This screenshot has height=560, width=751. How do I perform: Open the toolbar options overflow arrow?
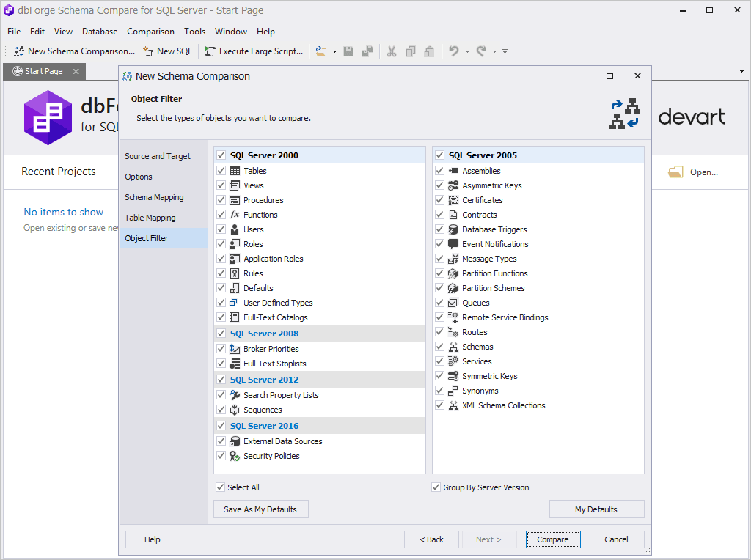tap(505, 51)
